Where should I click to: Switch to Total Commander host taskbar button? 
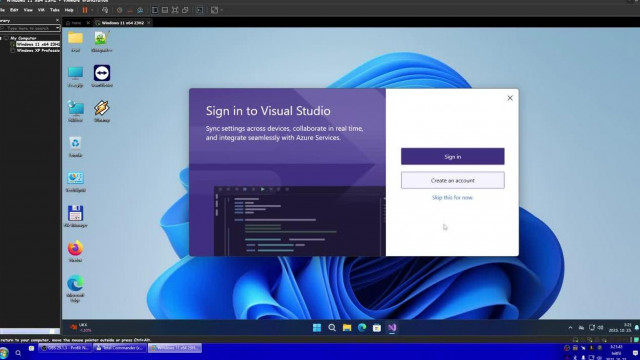pyautogui.click(x=119, y=348)
